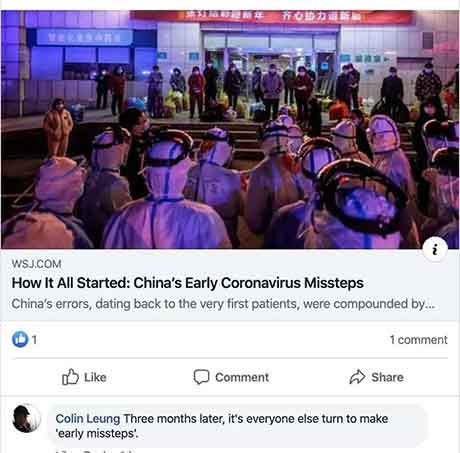Select the Comment button label
The image size is (460, 453).
click(242, 377)
